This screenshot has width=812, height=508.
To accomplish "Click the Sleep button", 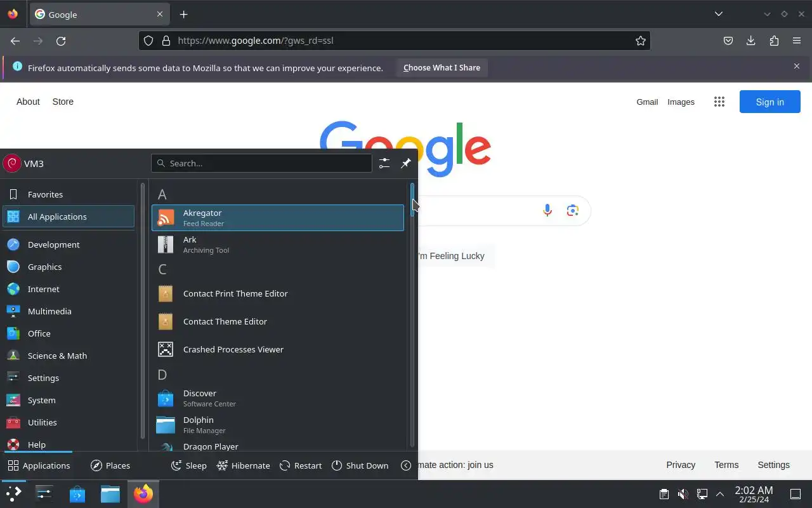I will [x=189, y=465].
